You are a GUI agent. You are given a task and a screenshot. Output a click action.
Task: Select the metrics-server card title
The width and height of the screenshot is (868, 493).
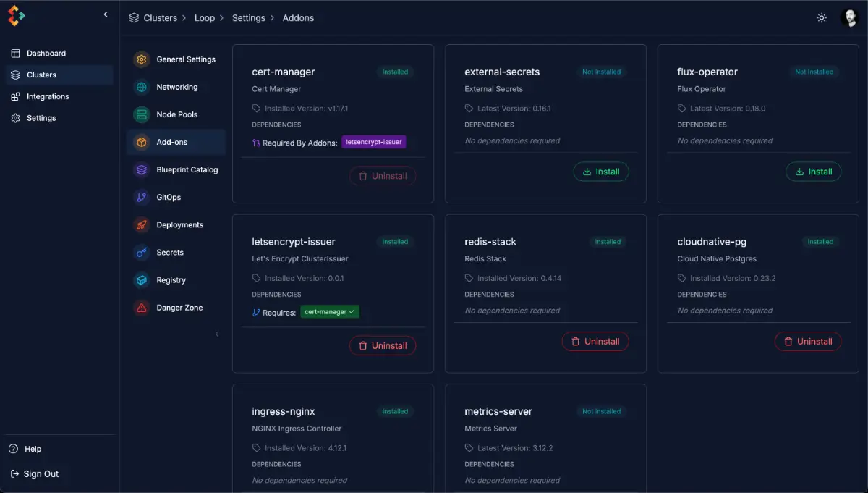498,411
